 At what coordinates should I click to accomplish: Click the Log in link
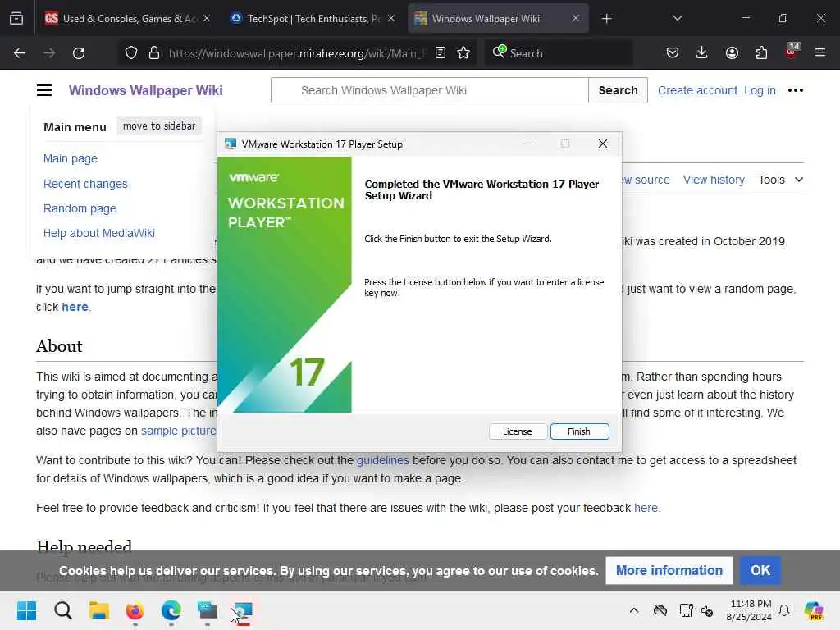[x=760, y=90]
